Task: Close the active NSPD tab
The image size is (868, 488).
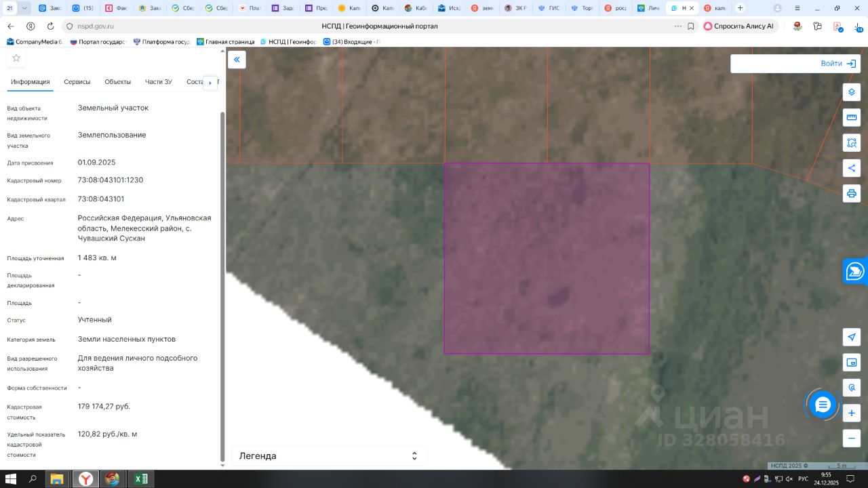Action: [692, 8]
